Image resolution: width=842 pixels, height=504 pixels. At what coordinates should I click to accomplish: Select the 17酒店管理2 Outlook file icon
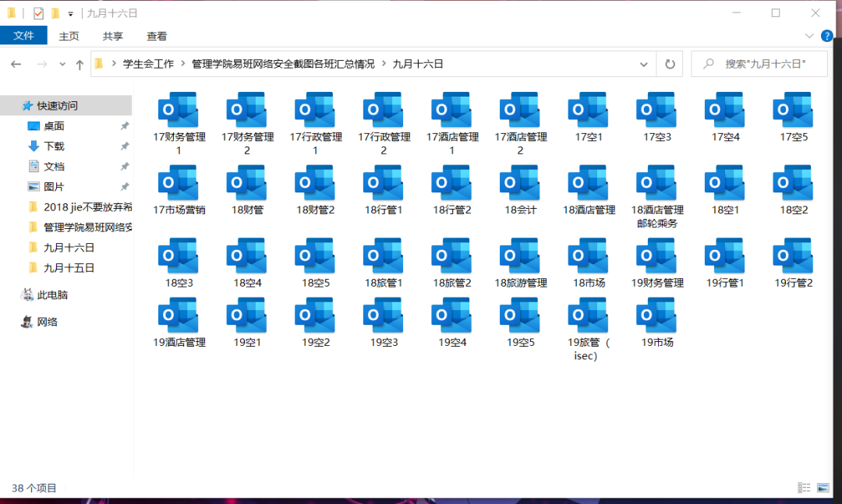click(520, 110)
